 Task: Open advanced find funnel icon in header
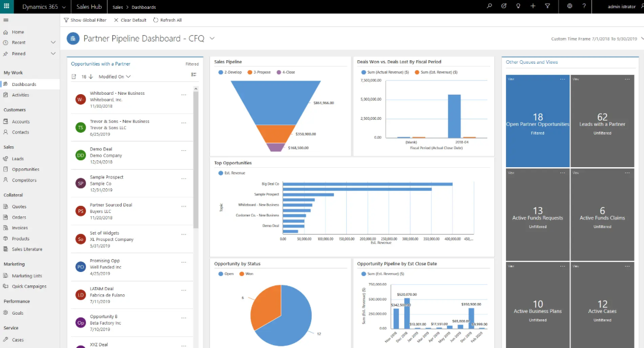tap(547, 6)
